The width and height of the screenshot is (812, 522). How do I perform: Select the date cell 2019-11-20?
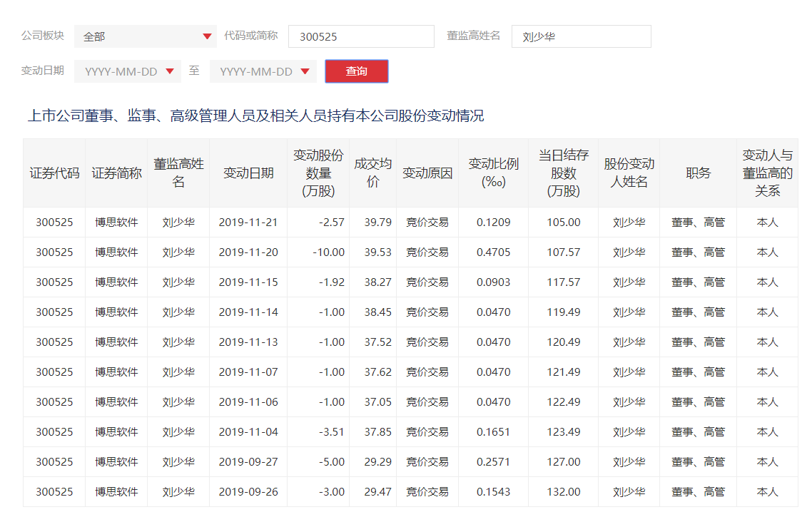pyautogui.click(x=248, y=252)
